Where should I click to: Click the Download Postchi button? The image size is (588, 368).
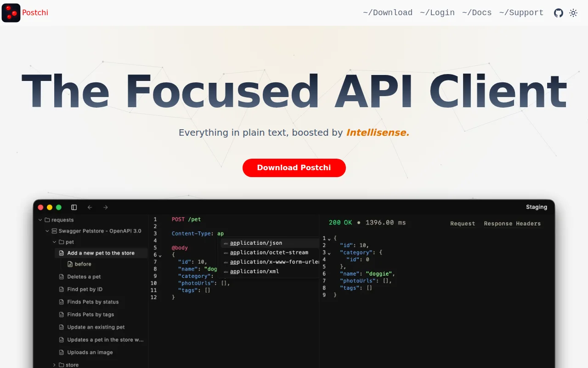[294, 168]
